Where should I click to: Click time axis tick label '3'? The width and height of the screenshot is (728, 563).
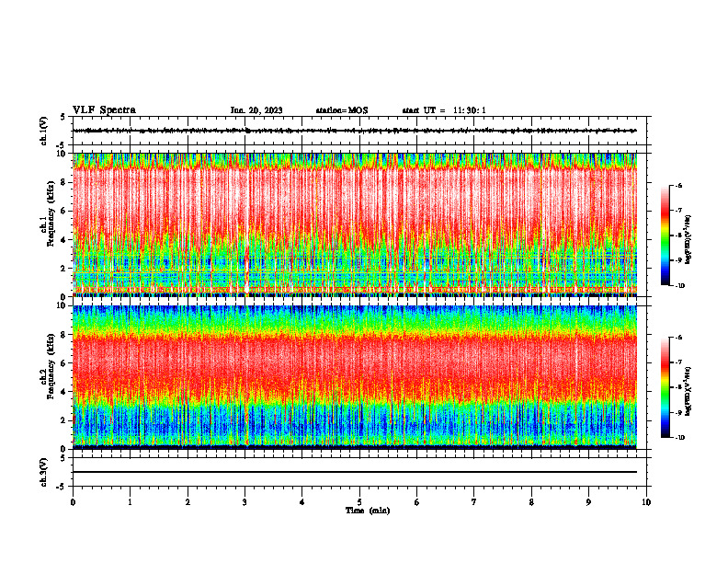(245, 502)
